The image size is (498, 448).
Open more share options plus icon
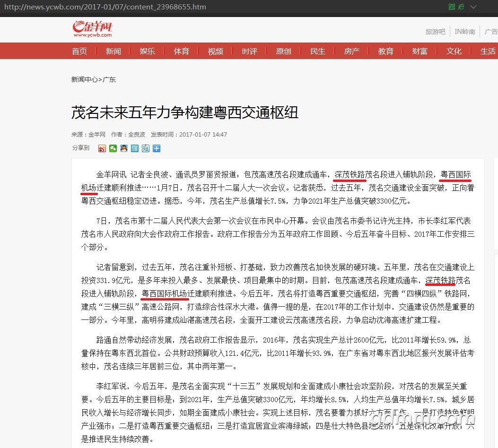pos(157,148)
